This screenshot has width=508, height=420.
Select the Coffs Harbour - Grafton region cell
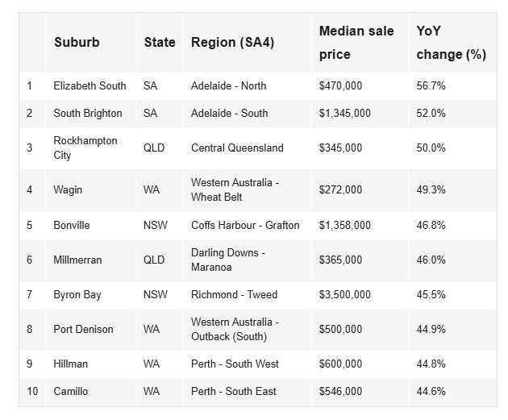coord(245,225)
